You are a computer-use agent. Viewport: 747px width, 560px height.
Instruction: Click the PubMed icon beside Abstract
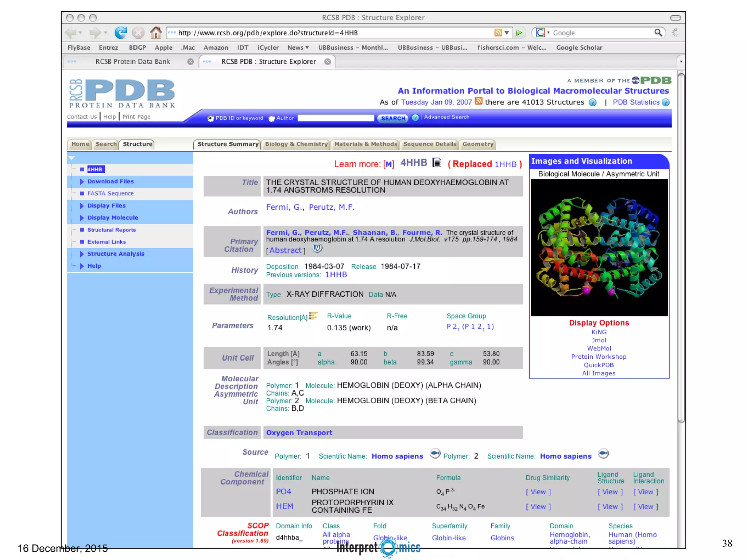(x=318, y=248)
